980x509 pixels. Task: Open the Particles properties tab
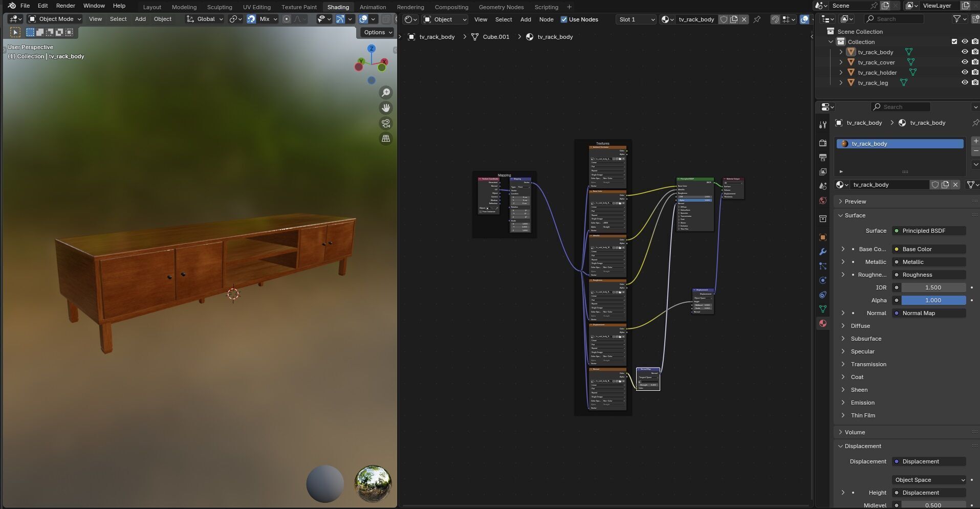823,266
